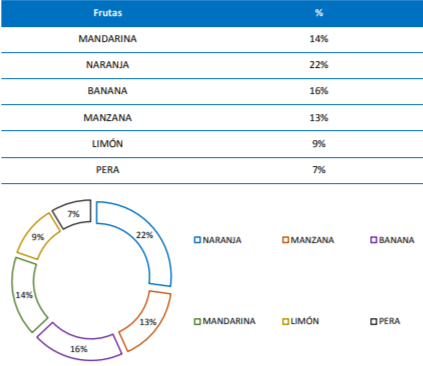Click the yellow LIMÓN legend swatch
423x366 pixels.
[286, 321]
